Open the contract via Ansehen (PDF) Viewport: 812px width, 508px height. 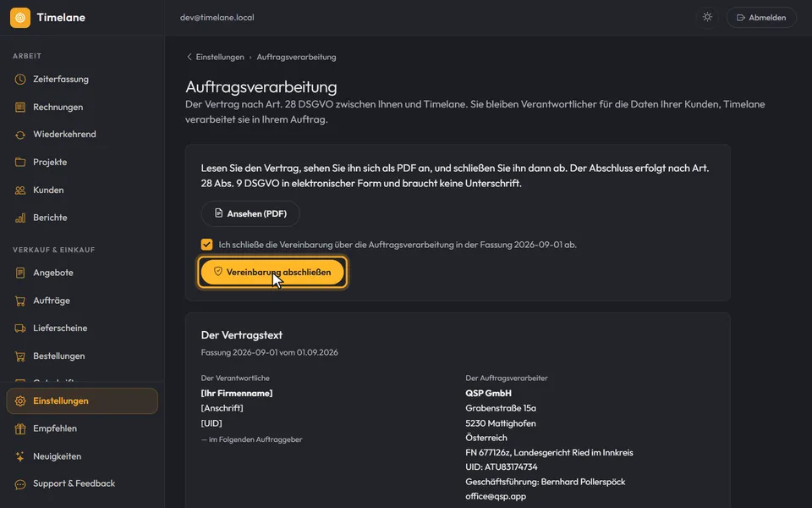coord(250,213)
